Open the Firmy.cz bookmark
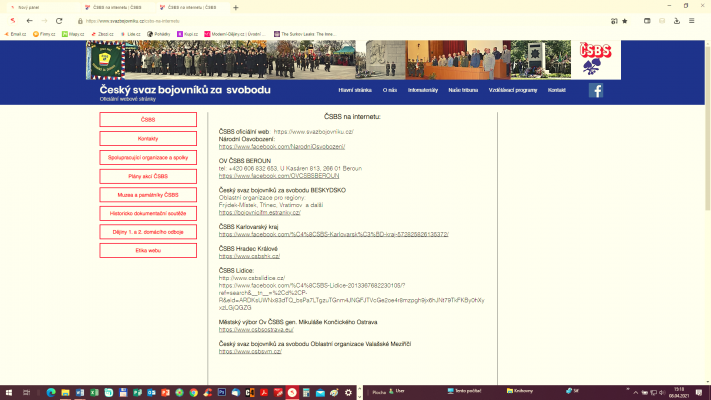 (44, 34)
